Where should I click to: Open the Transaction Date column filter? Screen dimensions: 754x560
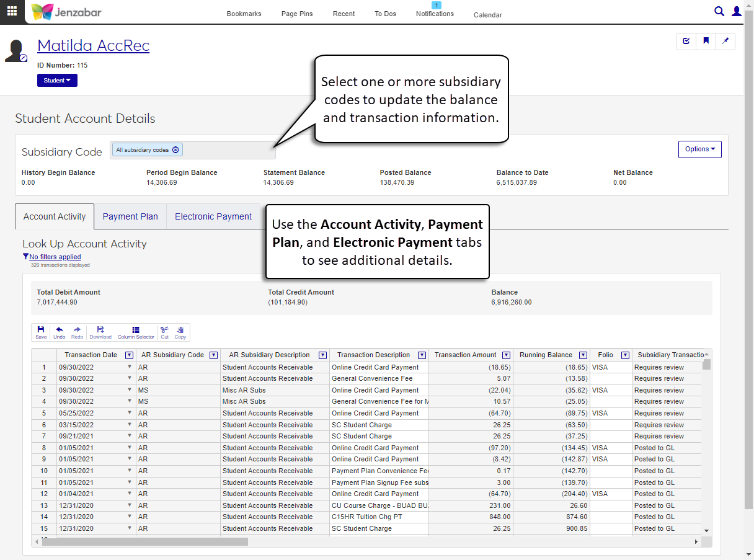click(x=129, y=355)
